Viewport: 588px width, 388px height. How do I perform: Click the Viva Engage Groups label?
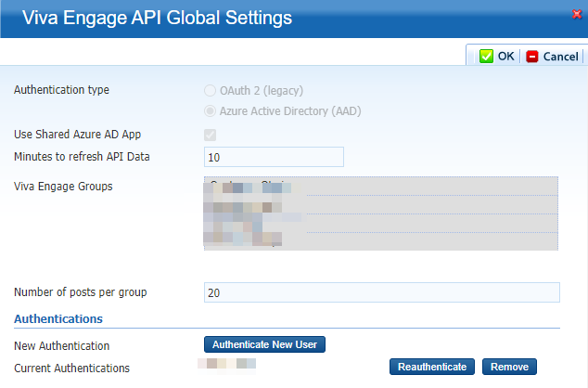click(x=63, y=187)
